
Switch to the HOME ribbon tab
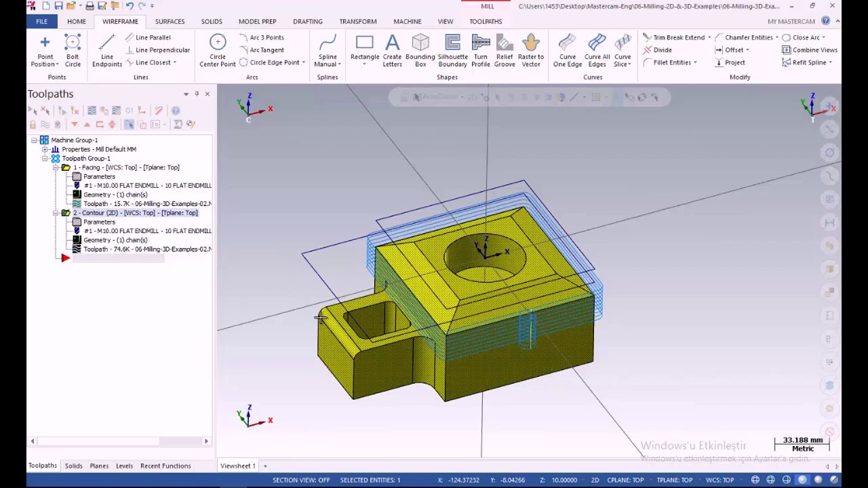tap(77, 21)
